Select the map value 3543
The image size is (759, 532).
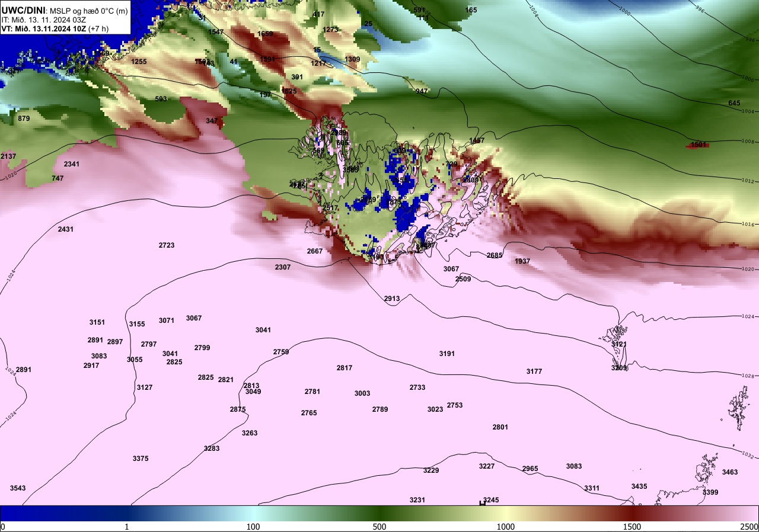pos(18,488)
